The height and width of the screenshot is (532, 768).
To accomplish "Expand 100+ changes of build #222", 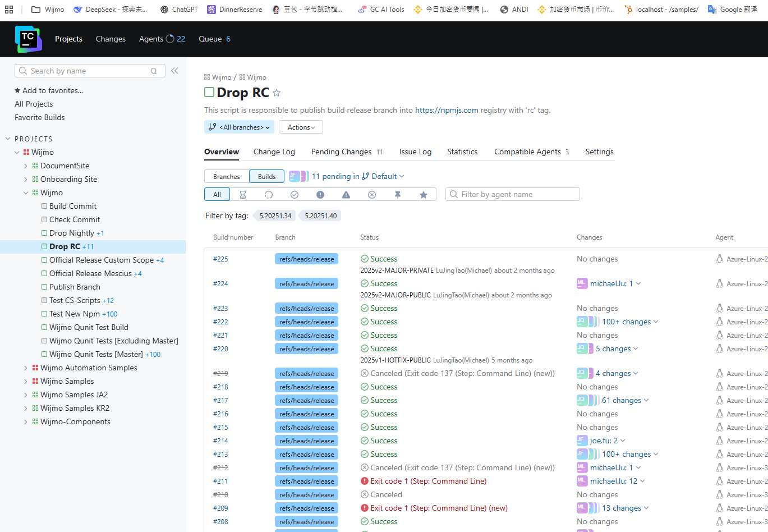I will click(630, 322).
